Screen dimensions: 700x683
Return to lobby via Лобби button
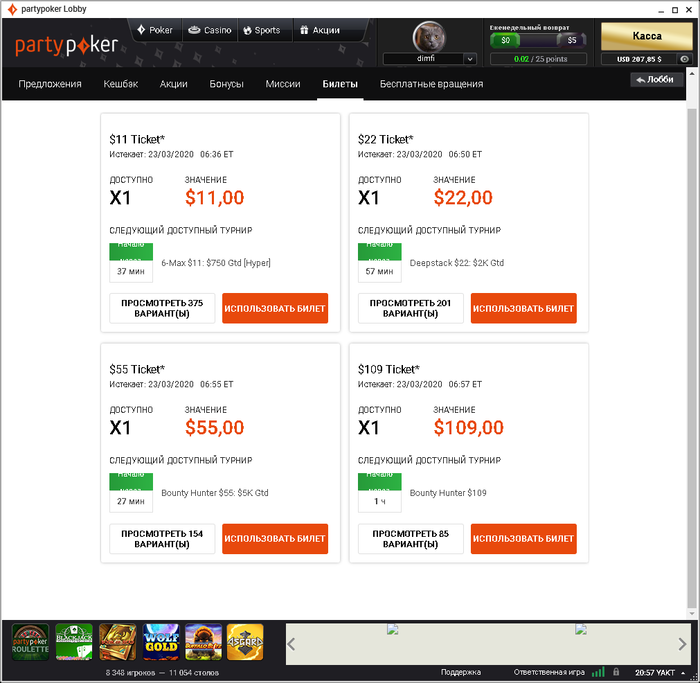(x=657, y=79)
